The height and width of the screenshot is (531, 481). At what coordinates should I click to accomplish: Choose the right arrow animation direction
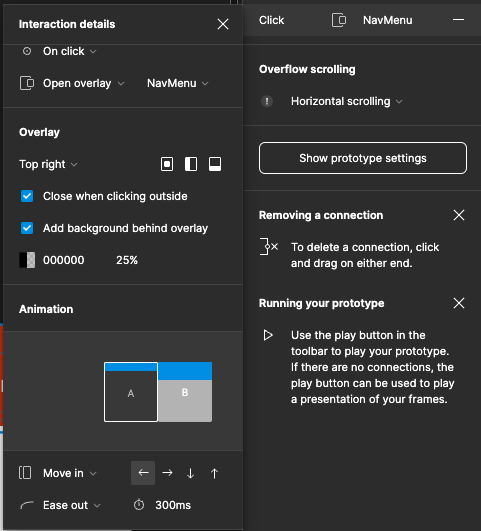click(x=167, y=473)
